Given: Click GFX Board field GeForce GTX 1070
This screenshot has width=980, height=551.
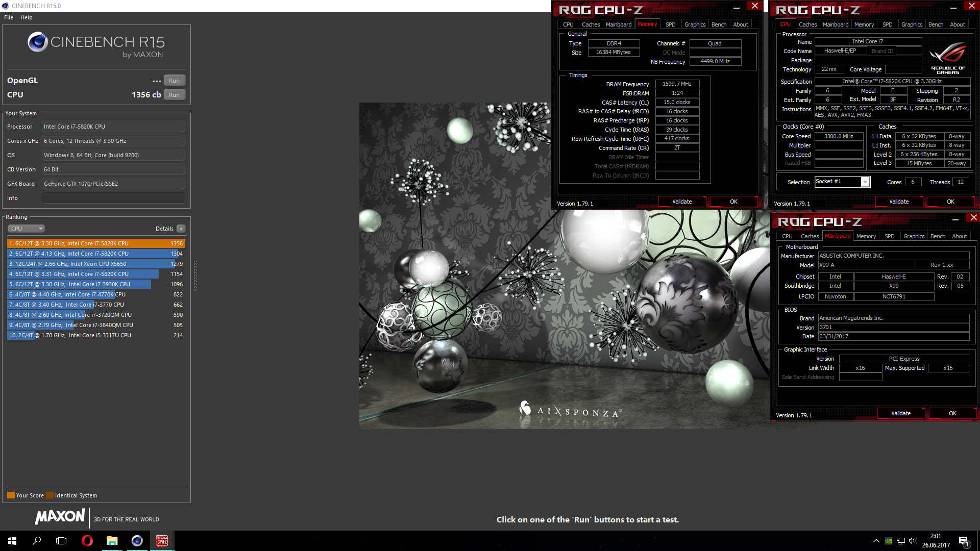Looking at the screenshot, I should [113, 184].
